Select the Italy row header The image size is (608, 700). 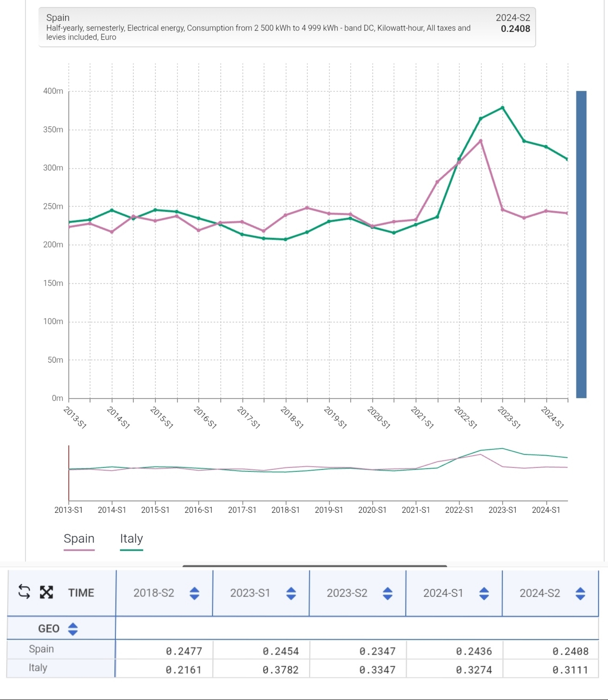[38, 668]
